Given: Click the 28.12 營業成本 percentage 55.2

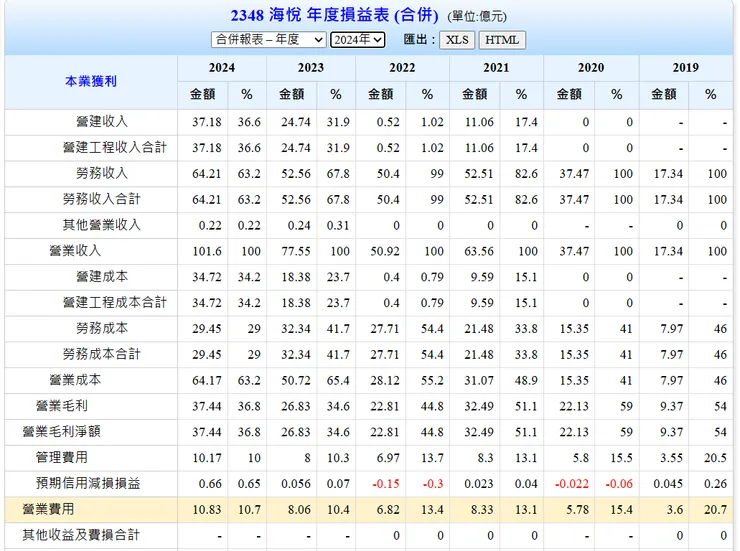Looking at the screenshot, I should (432, 380).
